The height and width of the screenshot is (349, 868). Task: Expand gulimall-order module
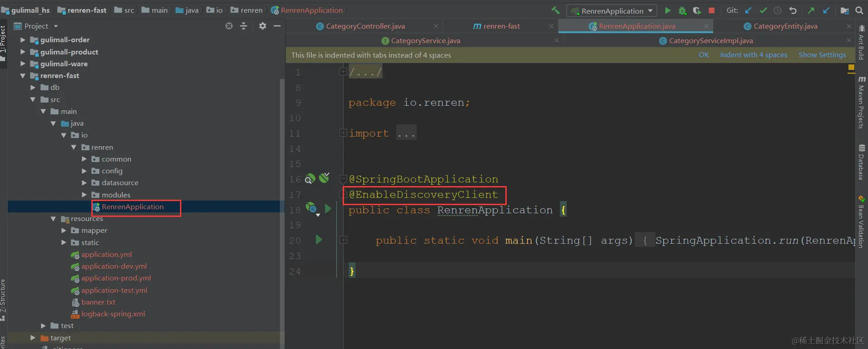[23, 40]
